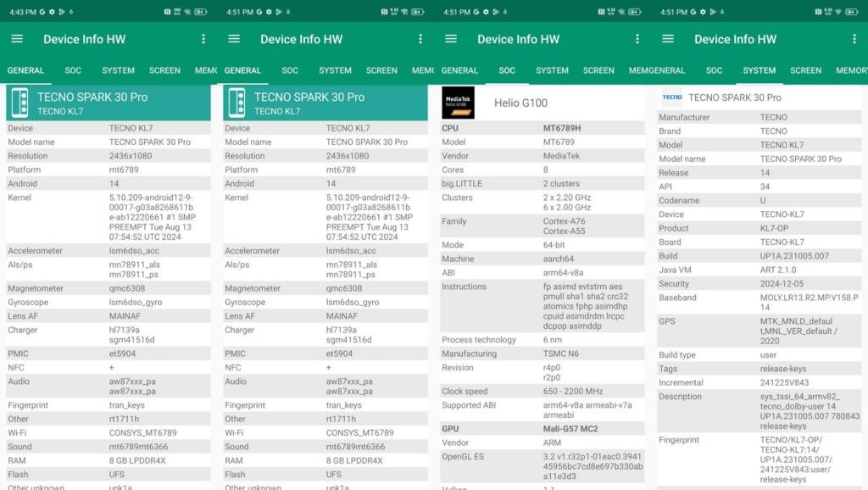Viewport: 868px width, 490px height.
Task: Tap Machine row showing 'aarch64'
Action: (542, 259)
